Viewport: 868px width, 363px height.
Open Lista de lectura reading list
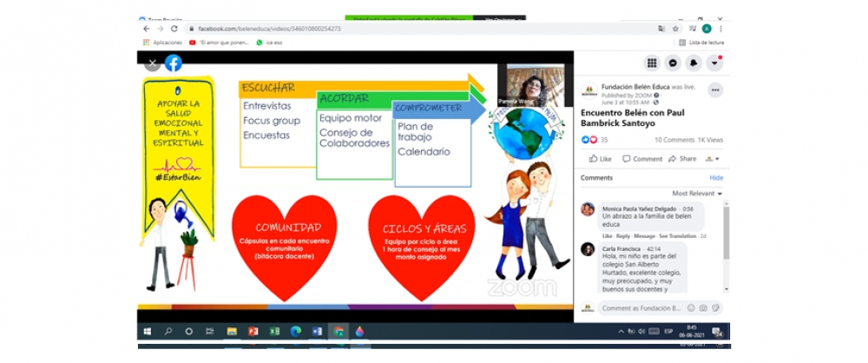(701, 43)
